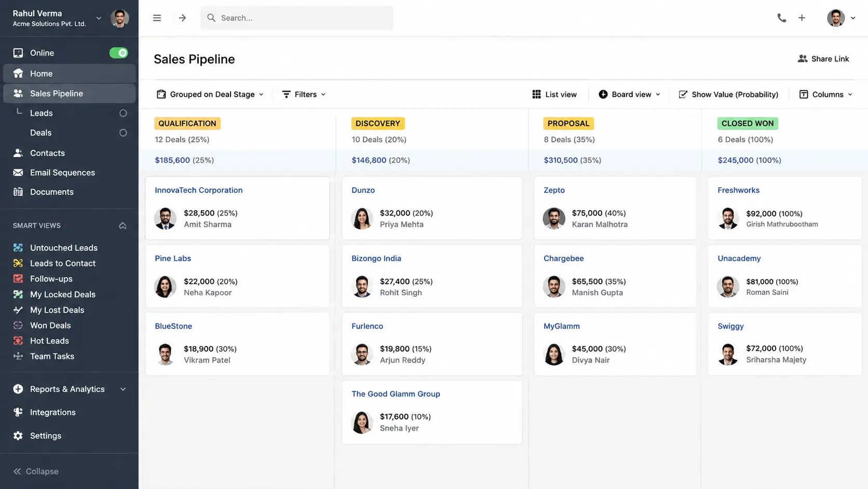The height and width of the screenshot is (489, 868).
Task: Click the PROPOSAL stage label
Action: 568,123
